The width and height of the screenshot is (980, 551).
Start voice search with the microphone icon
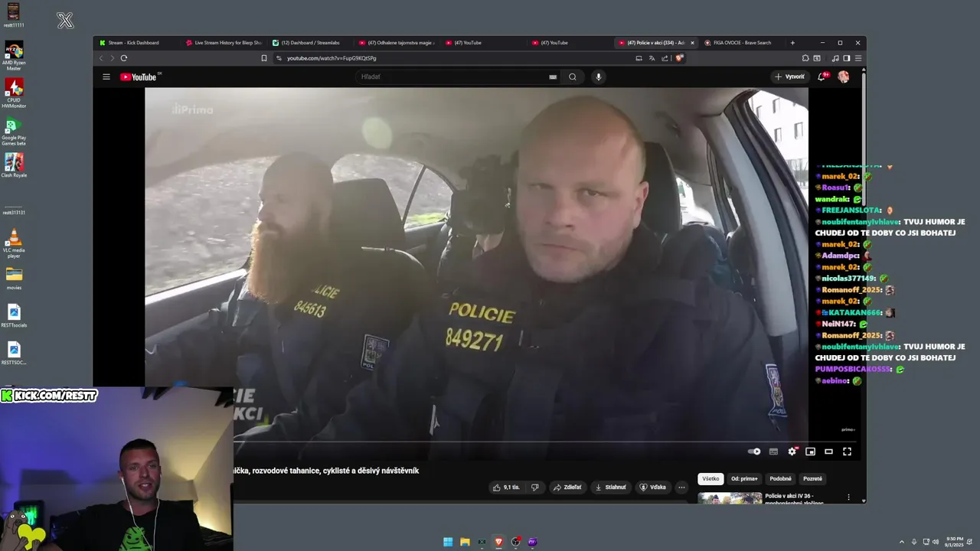[599, 77]
